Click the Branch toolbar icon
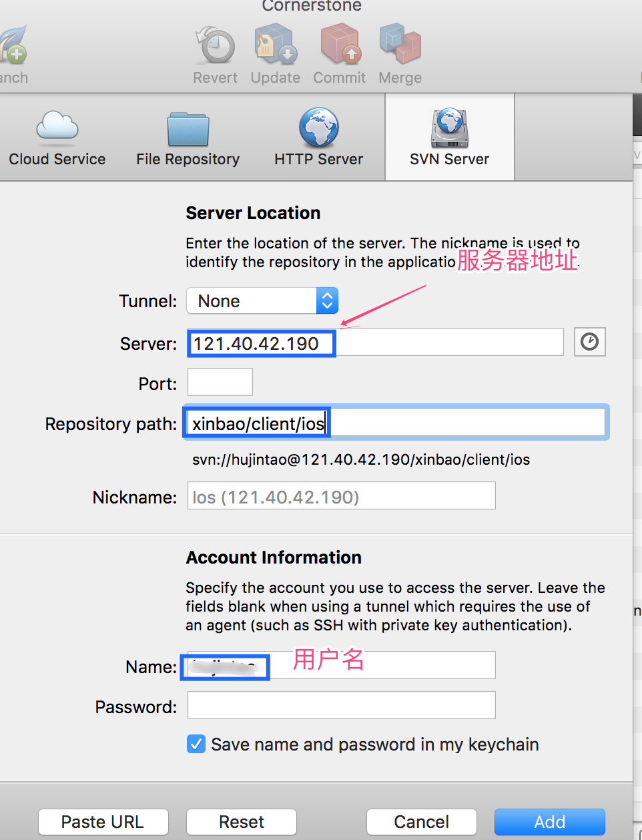 point(13,45)
